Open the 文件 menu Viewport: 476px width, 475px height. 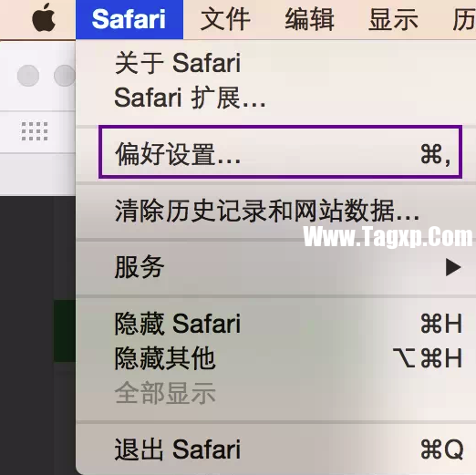pyautogui.click(x=225, y=19)
